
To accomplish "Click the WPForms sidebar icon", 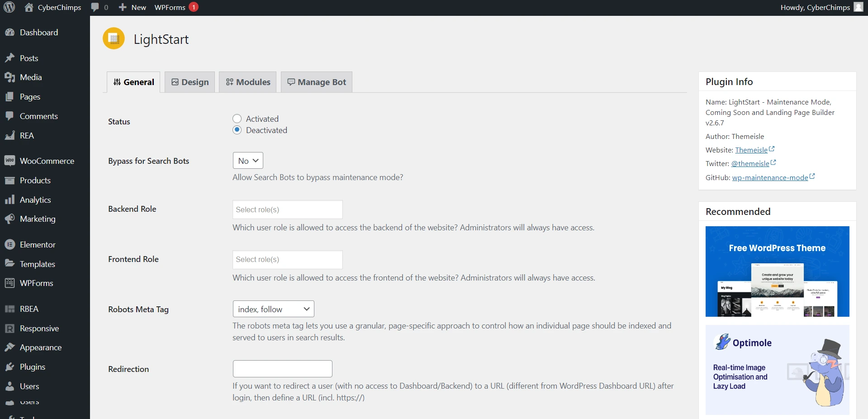I will click(10, 283).
